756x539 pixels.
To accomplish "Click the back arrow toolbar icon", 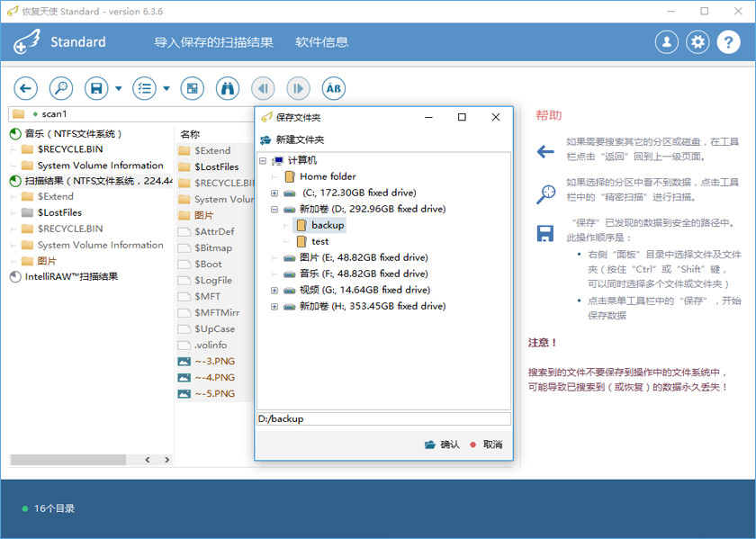I will (x=26, y=88).
